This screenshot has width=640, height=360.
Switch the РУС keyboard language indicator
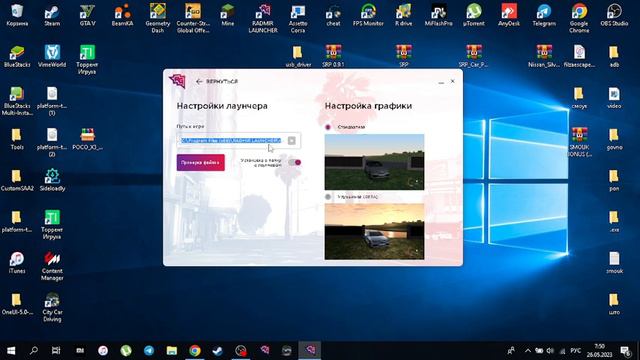pyautogui.click(x=576, y=351)
